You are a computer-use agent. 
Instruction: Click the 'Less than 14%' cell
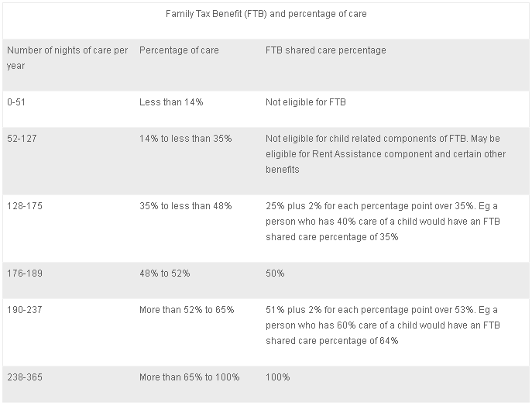171,102
